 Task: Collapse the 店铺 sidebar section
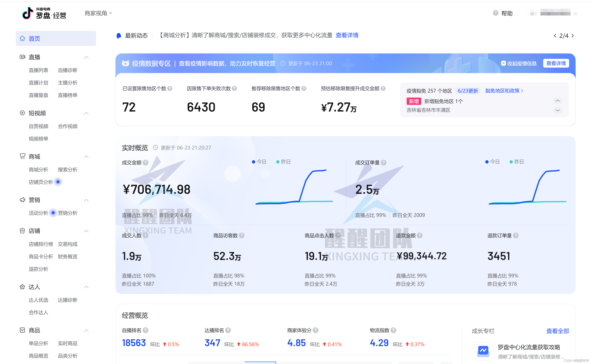[86, 231]
